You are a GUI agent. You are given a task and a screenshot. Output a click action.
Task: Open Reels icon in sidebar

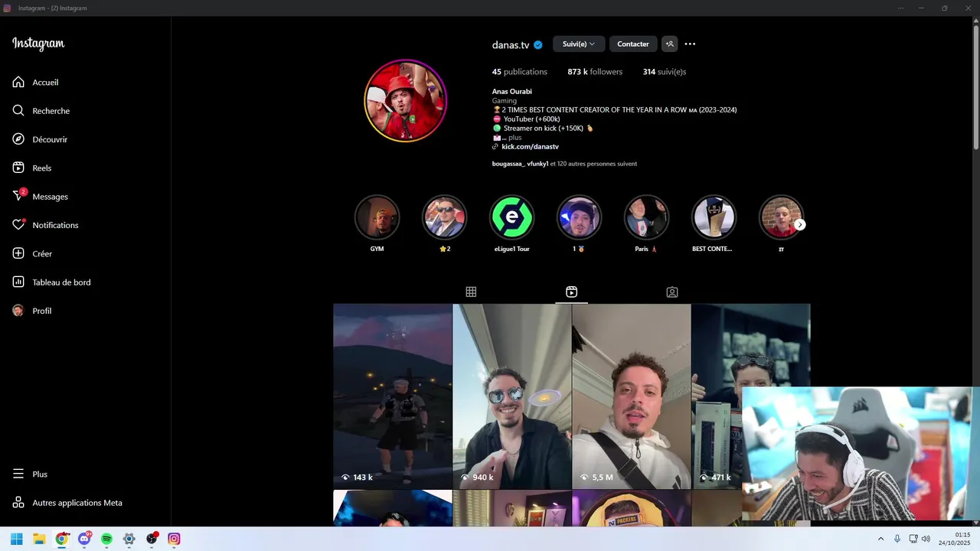[x=18, y=168]
